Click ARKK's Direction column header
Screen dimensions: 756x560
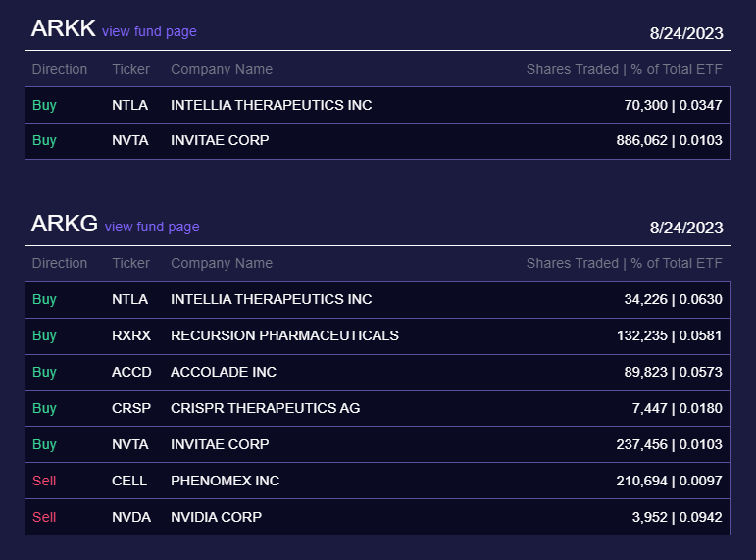pyautogui.click(x=60, y=69)
